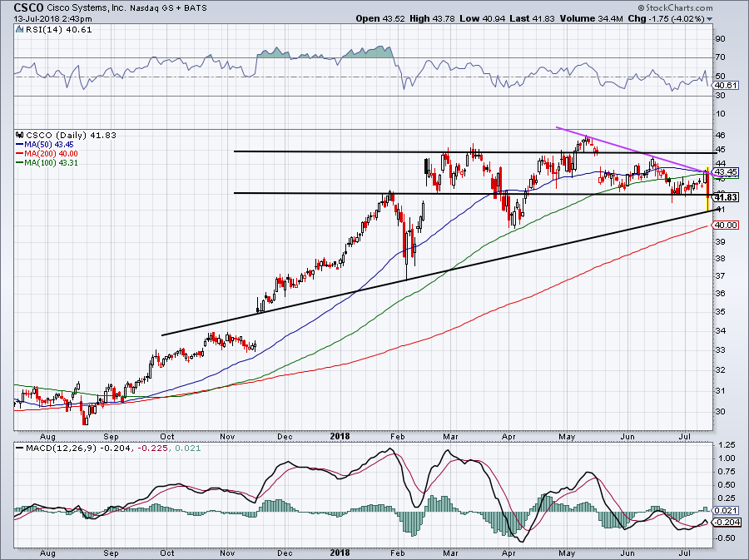Click the RSI(14) 40.61 legend text

coord(58,29)
